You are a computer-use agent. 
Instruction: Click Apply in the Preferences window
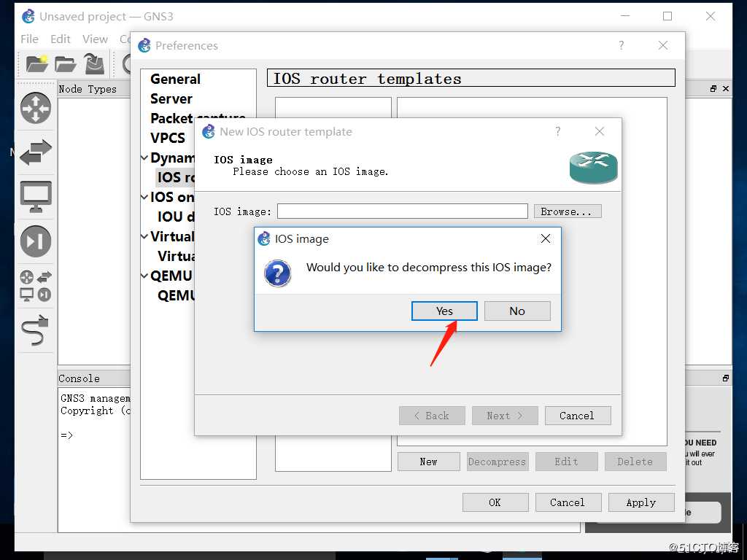pyautogui.click(x=641, y=502)
